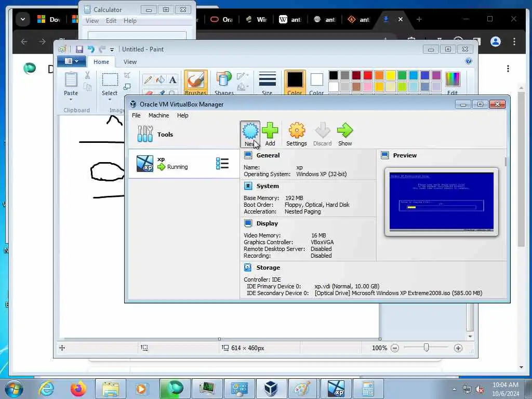Click the Optical Drive ISO entry

point(398,293)
